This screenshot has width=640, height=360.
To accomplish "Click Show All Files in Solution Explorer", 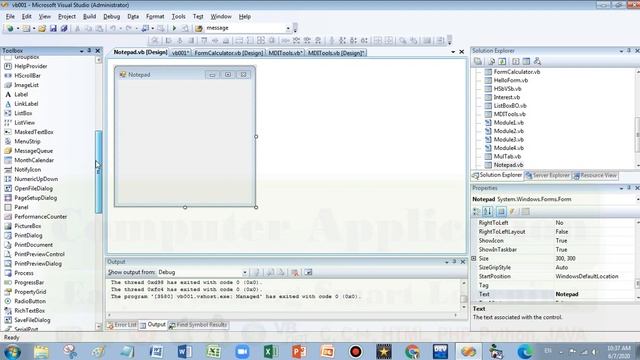I will coord(491,61).
